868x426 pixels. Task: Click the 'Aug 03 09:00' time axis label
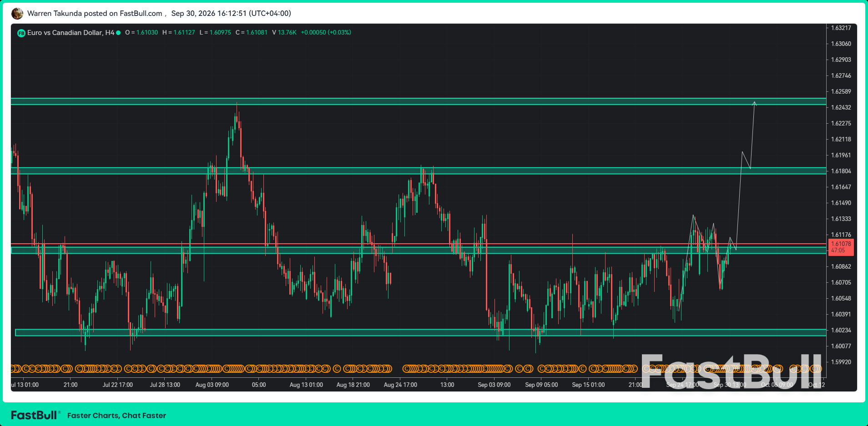pyautogui.click(x=212, y=385)
